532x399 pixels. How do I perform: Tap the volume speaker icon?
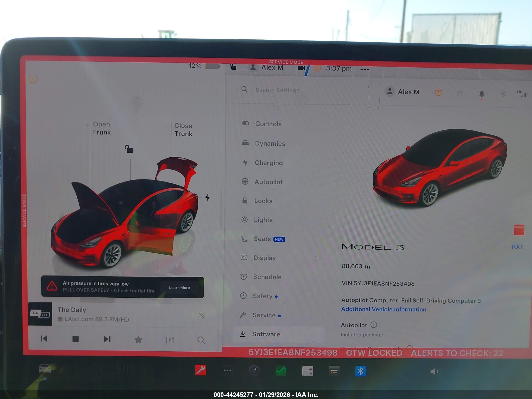tap(434, 372)
